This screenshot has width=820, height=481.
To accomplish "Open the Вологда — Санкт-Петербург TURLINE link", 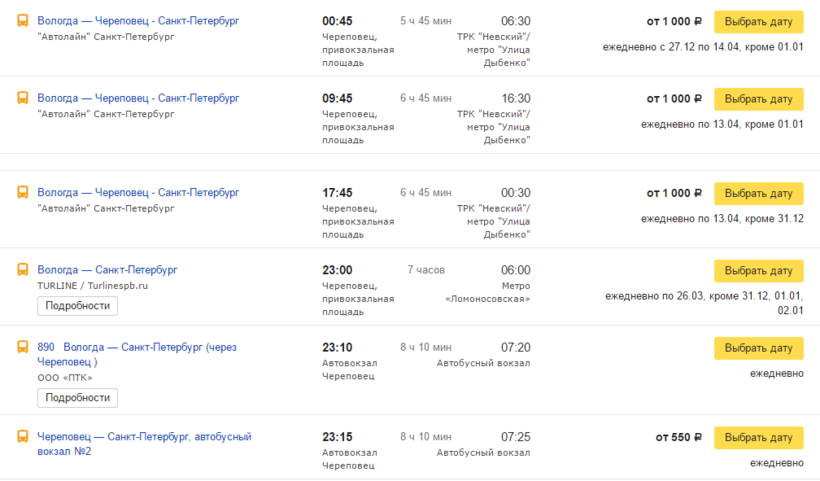I will [107, 270].
